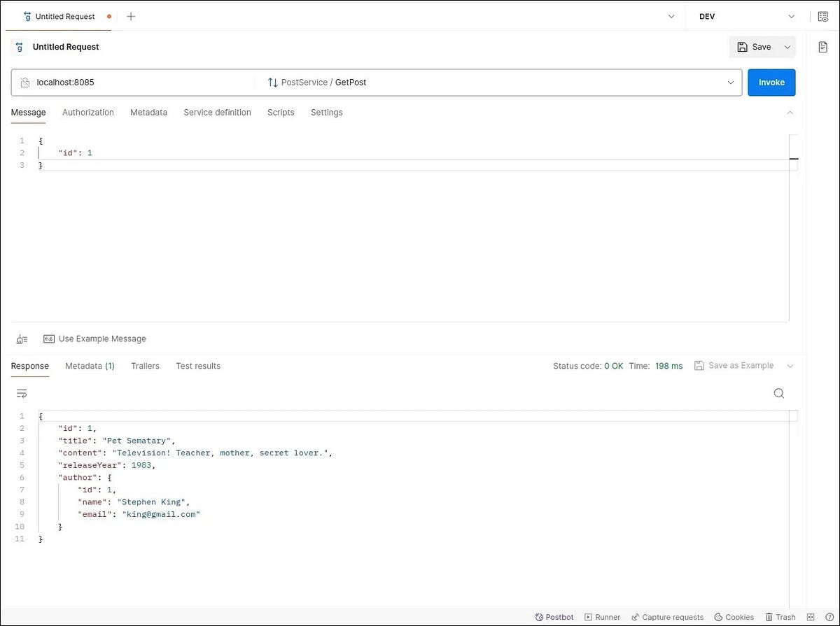Open Capture requests tool
Image resolution: width=840 pixels, height=626 pixels.
pyautogui.click(x=667, y=617)
